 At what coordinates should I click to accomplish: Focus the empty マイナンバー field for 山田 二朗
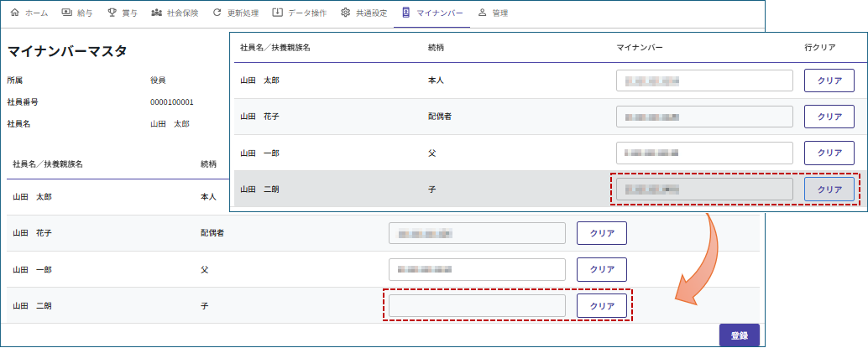click(x=477, y=306)
